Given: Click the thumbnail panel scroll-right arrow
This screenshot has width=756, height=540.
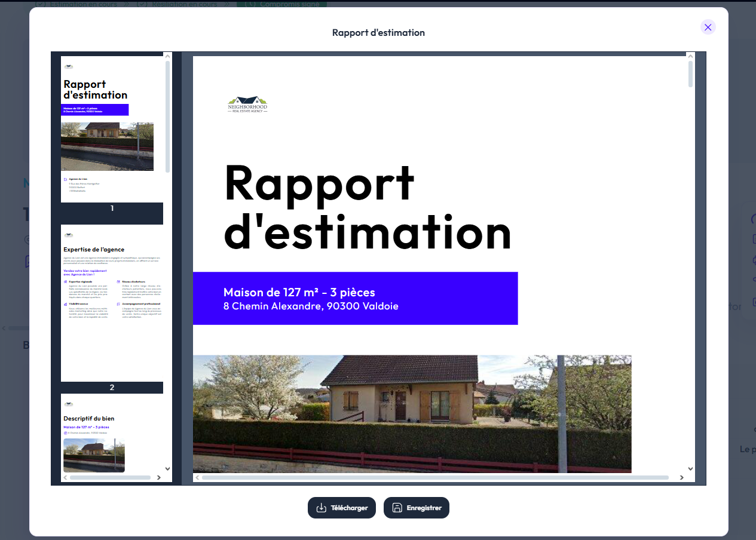Looking at the screenshot, I should point(158,477).
